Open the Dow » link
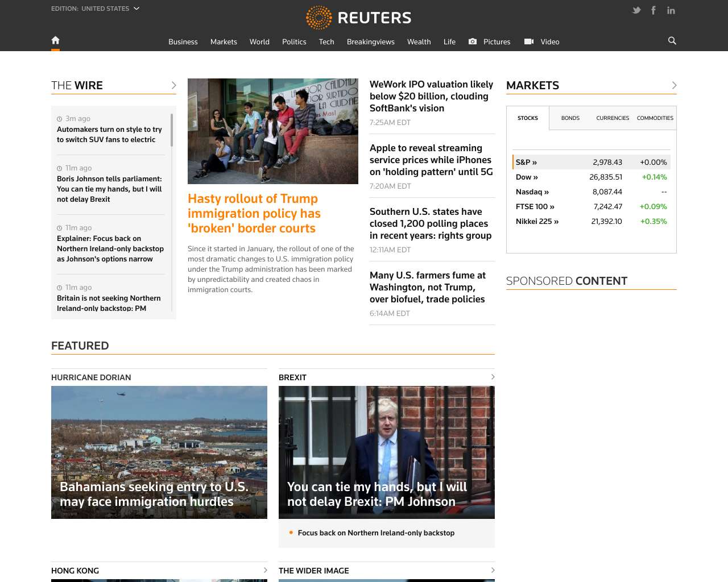 click(x=527, y=177)
